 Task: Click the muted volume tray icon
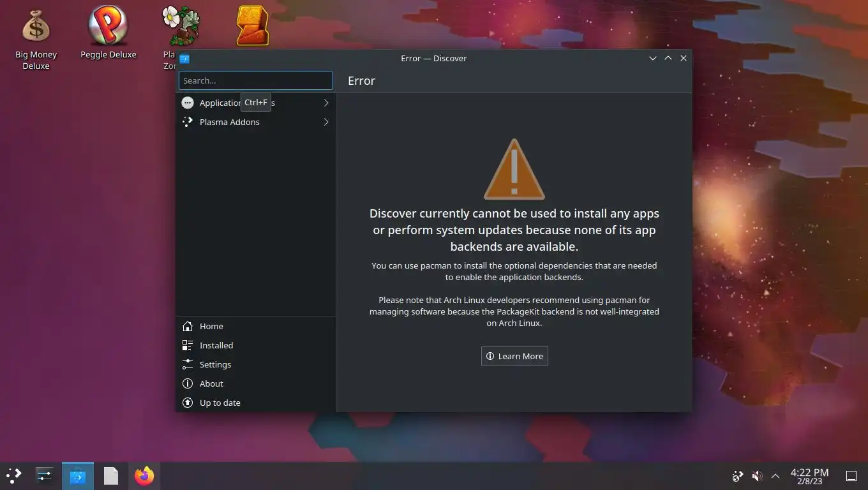click(757, 476)
